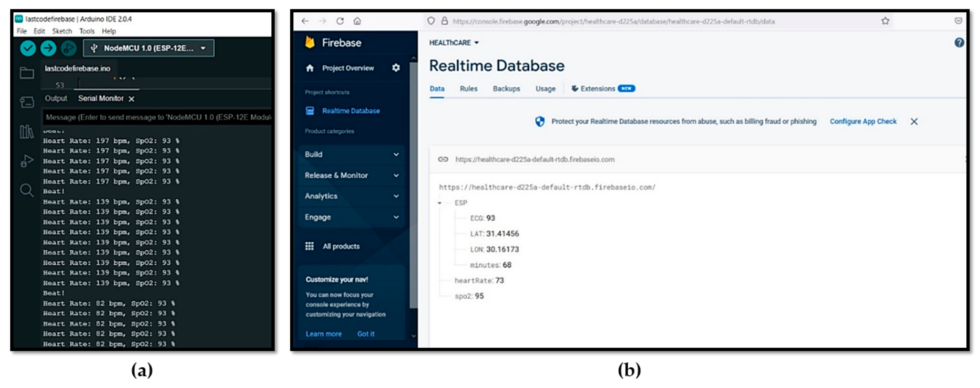Click the Arduino Upload arrow button
The height and width of the screenshot is (388, 980).
coord(48,48)
